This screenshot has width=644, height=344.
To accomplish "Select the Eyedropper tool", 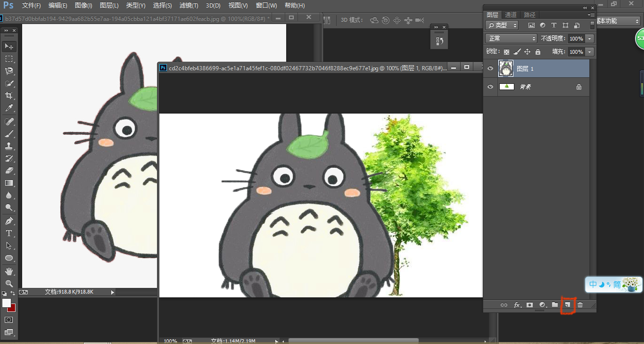I will [x=9, y=108].
